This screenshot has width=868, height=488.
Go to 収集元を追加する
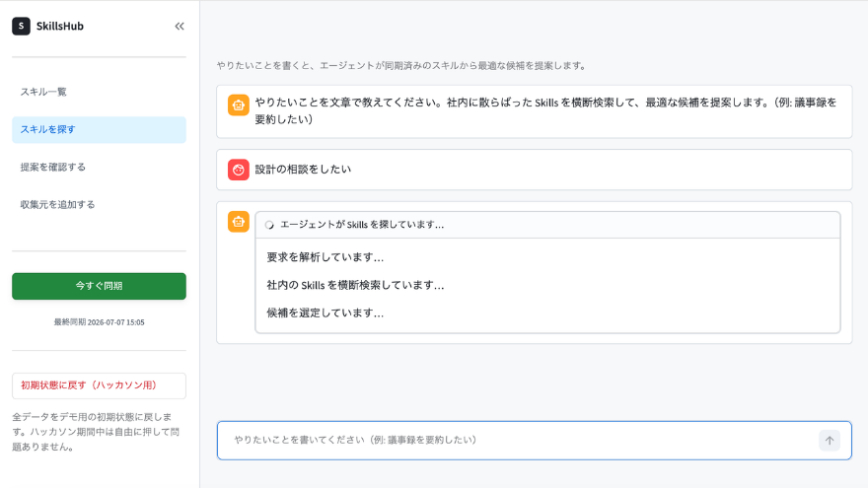coord(99,205)
